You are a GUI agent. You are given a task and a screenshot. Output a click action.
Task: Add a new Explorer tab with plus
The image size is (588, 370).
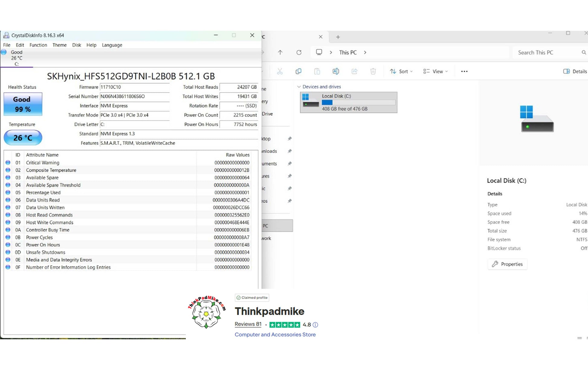point(338,37)
